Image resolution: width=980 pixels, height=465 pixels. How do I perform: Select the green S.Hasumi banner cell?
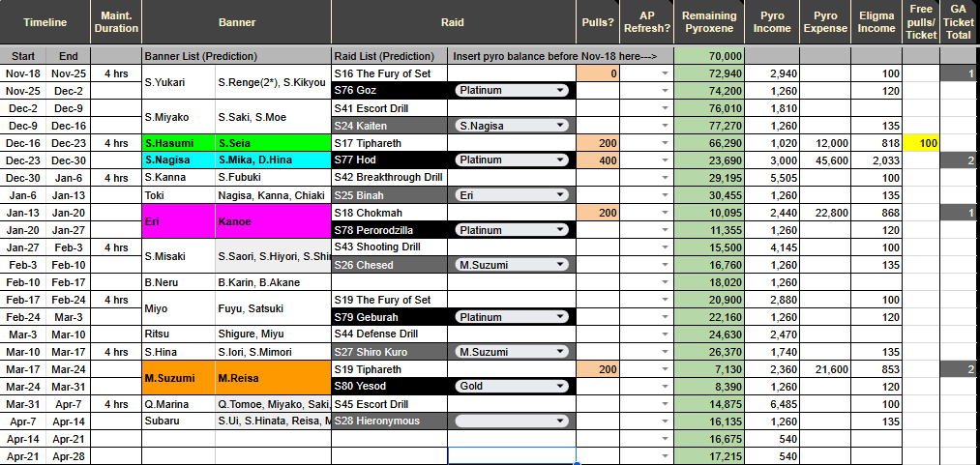[x=179, y=143]
